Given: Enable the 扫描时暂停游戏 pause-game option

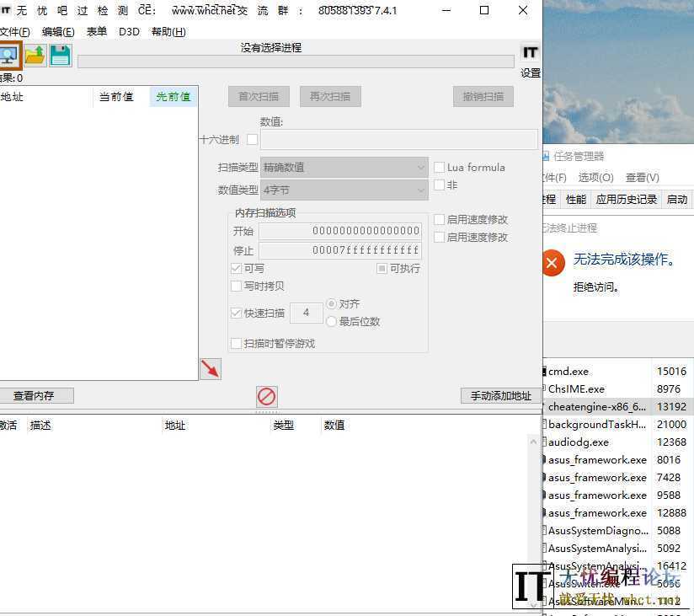Looking at the screenshot, I should point(237,343).
